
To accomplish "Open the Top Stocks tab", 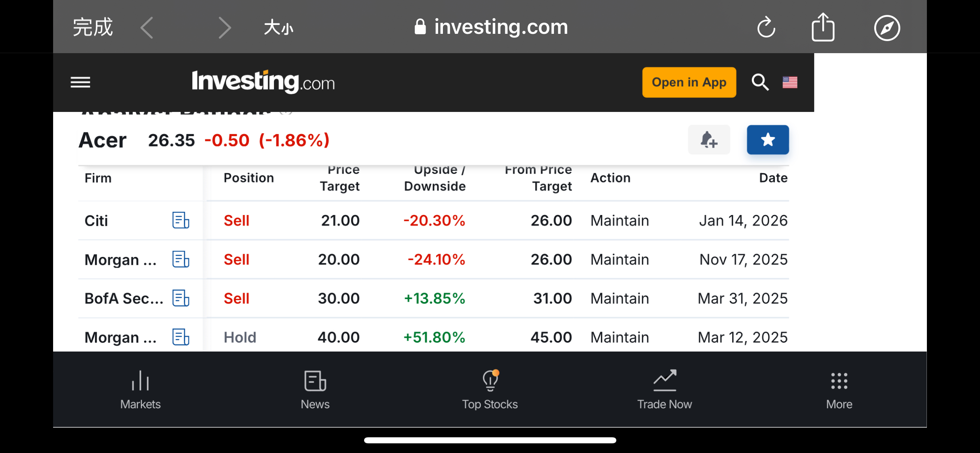I will pos(490,389).
